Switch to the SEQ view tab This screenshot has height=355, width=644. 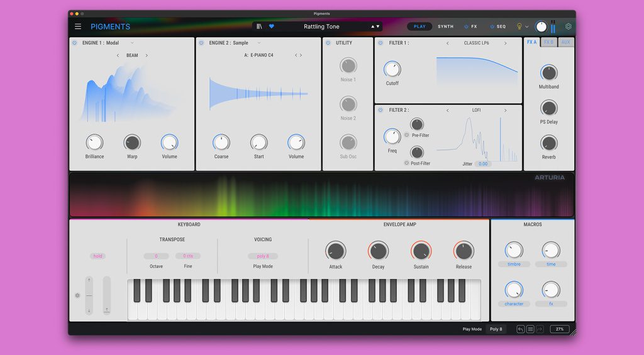501,26
